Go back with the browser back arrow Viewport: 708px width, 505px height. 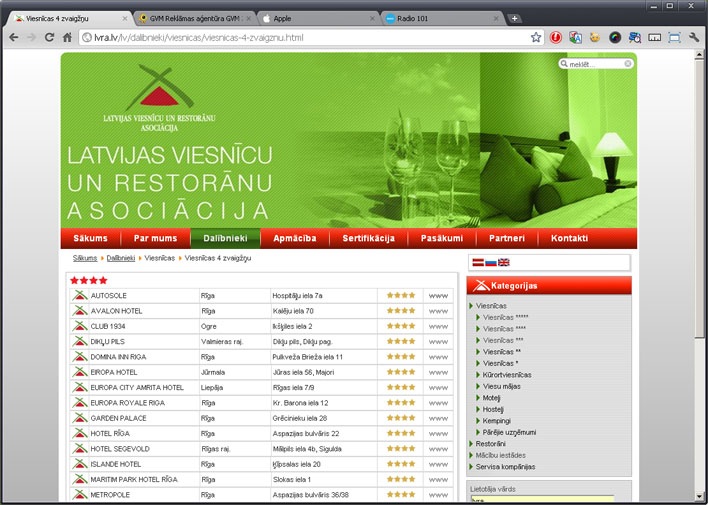click(14, 37)
